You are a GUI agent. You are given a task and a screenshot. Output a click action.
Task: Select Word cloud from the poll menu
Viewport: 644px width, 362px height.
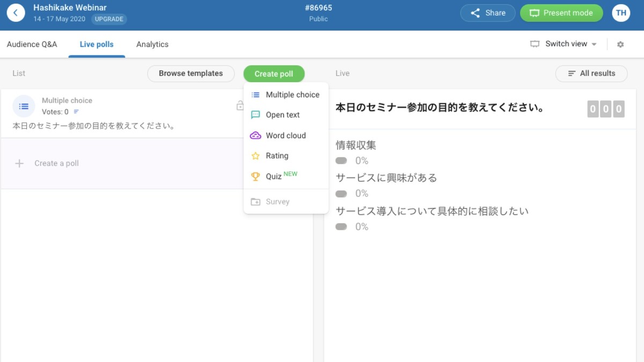point(286,136)
